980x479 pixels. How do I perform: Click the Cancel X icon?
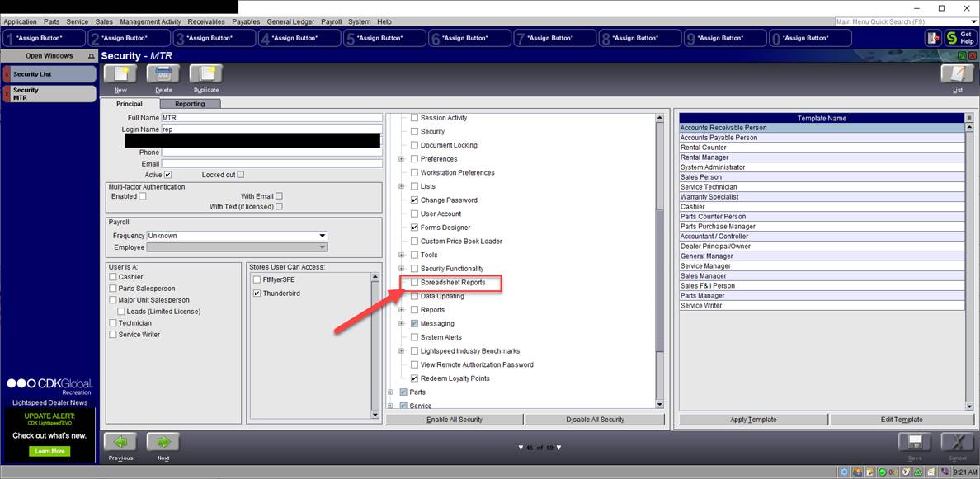[x=958, y=442]
